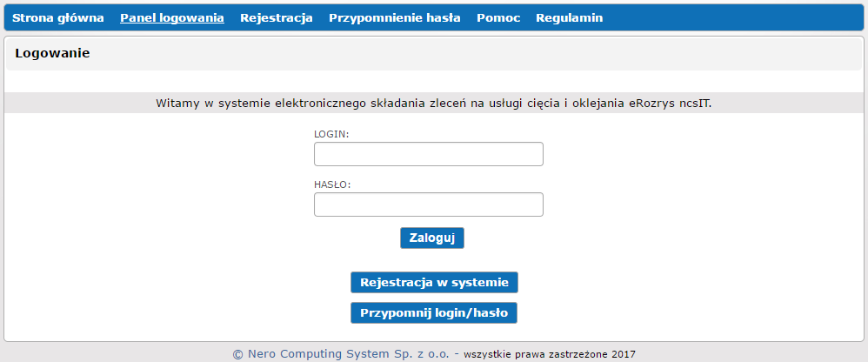
Task: Click the copyright symbol in the footer
Action: [x=237, y=354]
